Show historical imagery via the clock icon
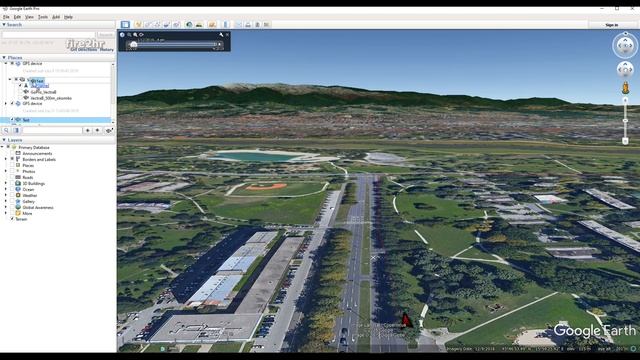Viewport: 640px width, 360px height. point(189,24)
